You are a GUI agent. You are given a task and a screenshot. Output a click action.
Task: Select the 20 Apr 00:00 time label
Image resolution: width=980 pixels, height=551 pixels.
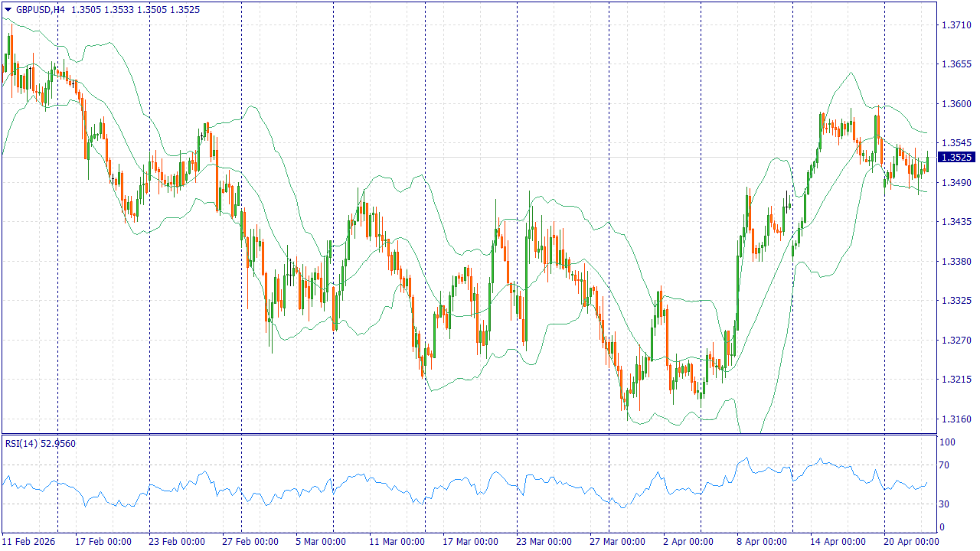click(910, 542)
